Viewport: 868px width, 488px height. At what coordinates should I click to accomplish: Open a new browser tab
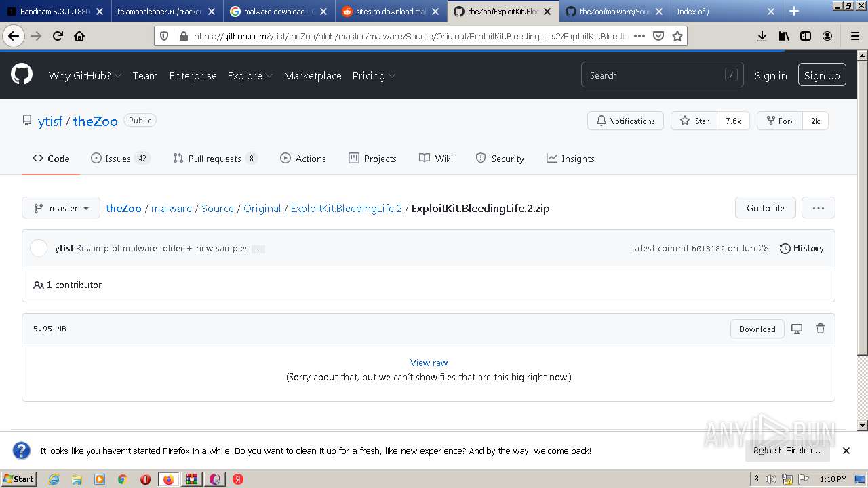[x=794, y=11]
